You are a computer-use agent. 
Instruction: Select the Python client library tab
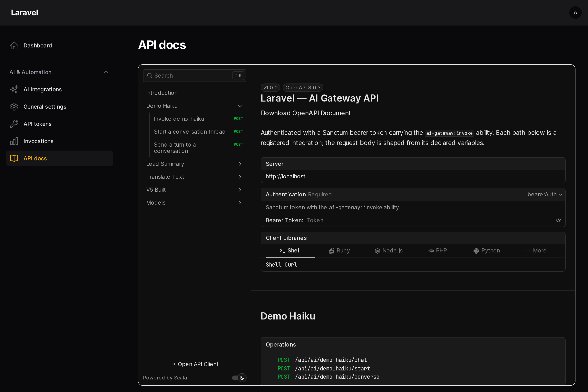coord(486,251)
